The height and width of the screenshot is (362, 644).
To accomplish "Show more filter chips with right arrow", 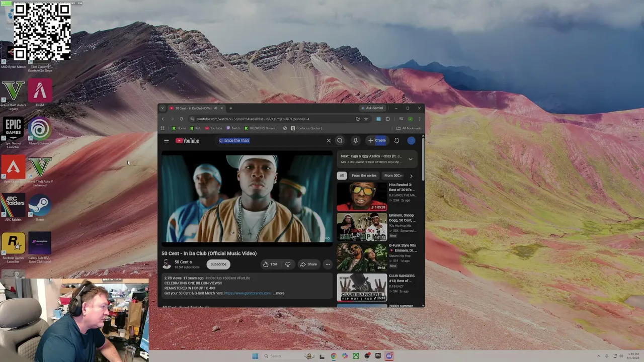I will tap(411, 176).
